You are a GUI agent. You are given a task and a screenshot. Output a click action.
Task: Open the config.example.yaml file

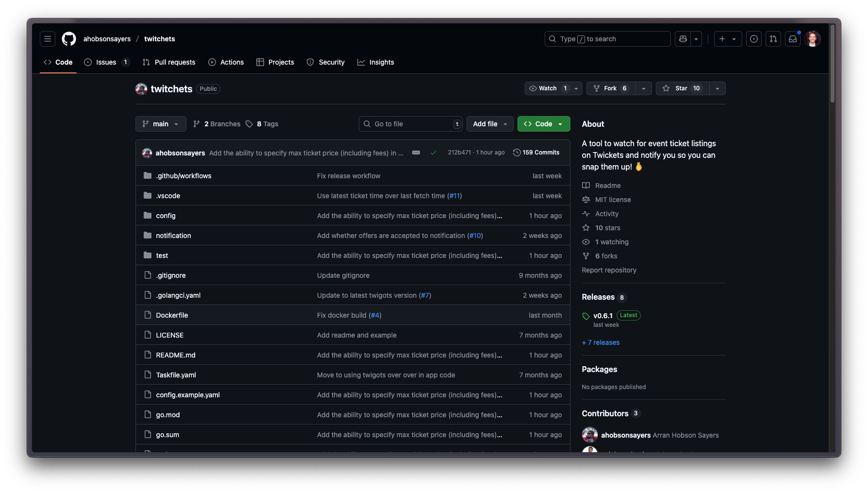tap(188, 395)
